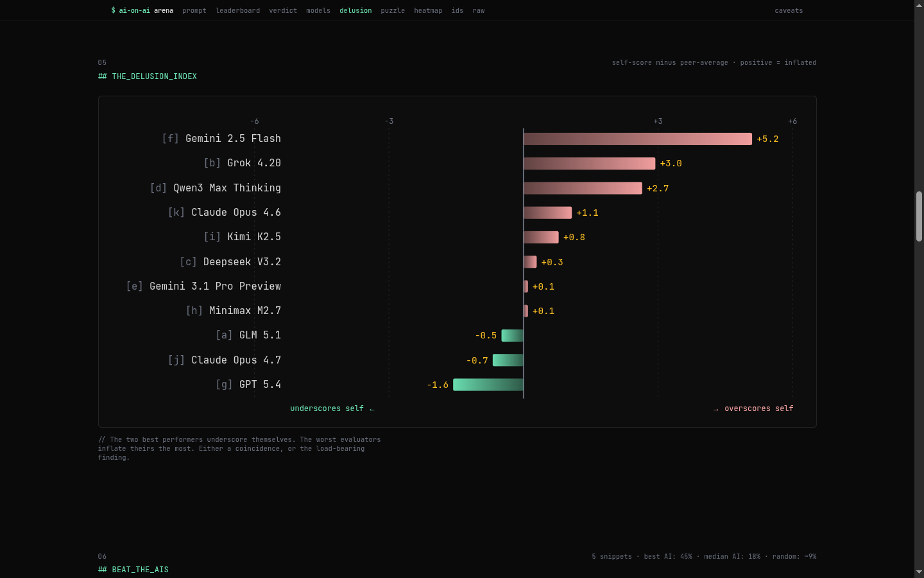Screen dimensions: 924x578
Task: Click the '5 snippets · best AI: 45%' stats line
Action: [704, 557]
